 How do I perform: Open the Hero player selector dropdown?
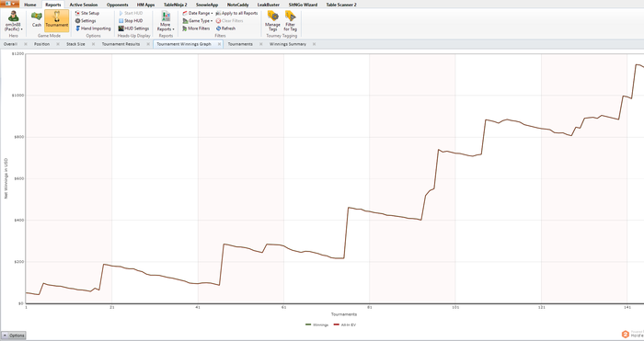click(x=14, y=21)
